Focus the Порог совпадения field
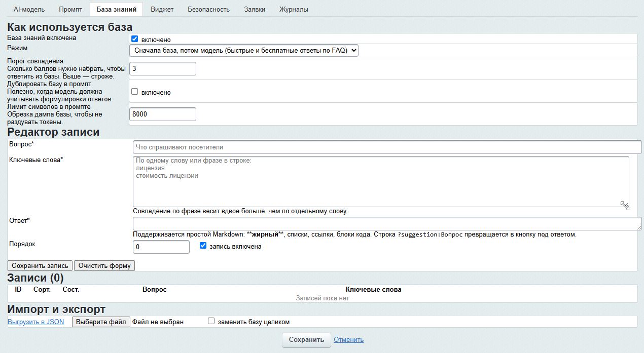The width and height of the screenshot is (644, 353). pyautogui.click(x=163, y=68)
